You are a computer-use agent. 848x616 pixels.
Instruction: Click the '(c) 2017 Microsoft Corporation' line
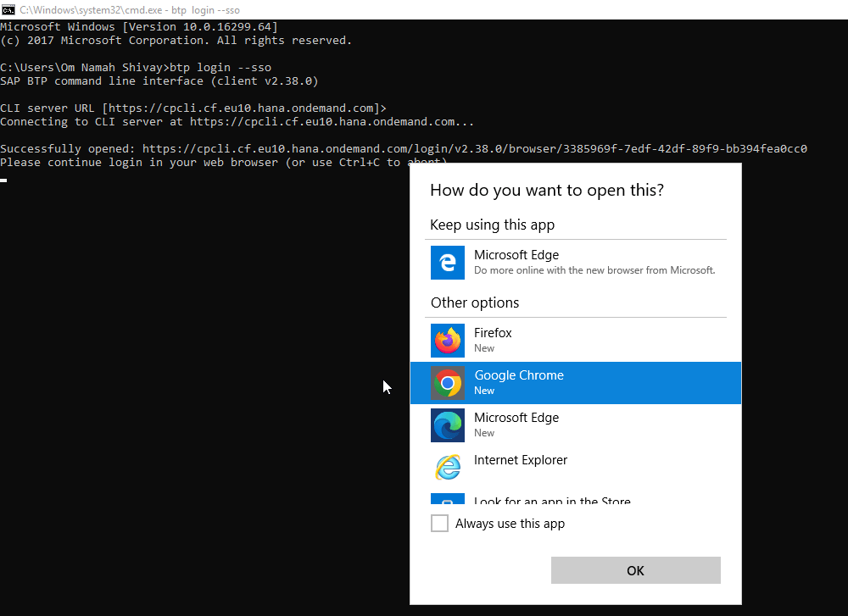176,40
